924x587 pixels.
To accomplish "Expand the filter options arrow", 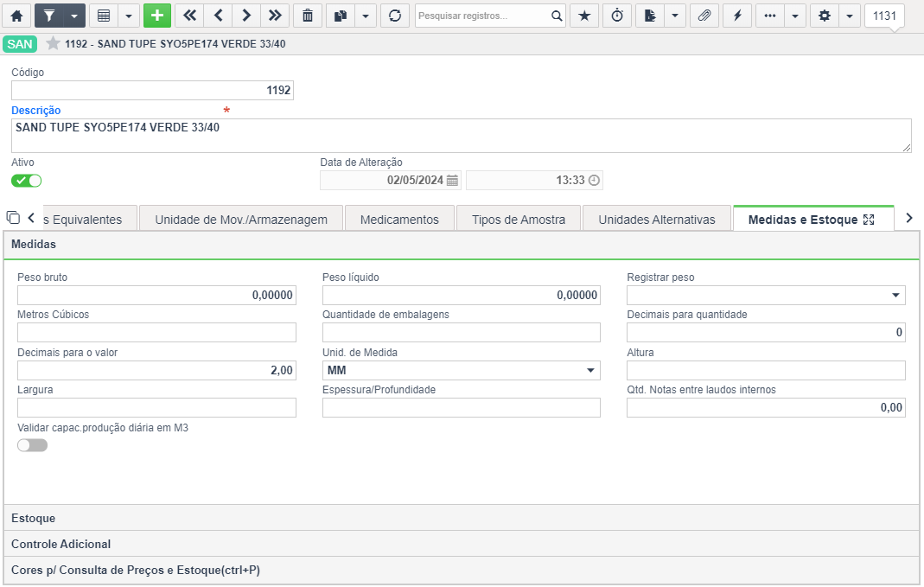I will [74, 16].
